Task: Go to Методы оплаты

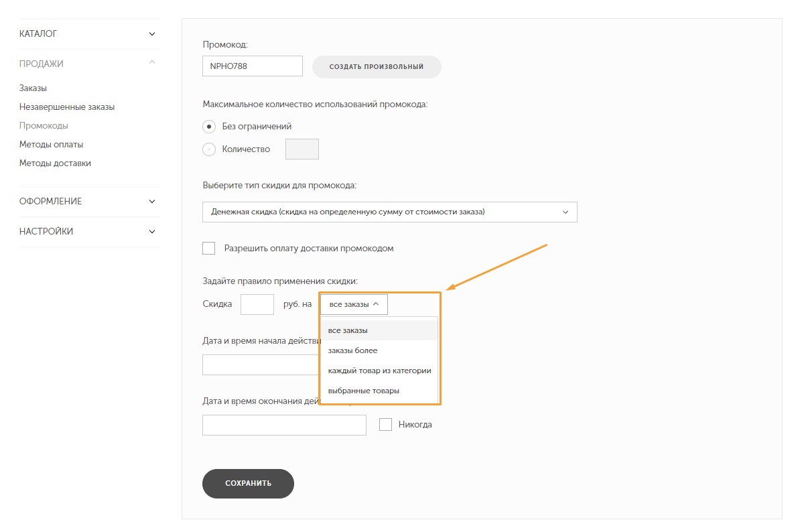Action: pyautogui.click(x=51, y=145)
